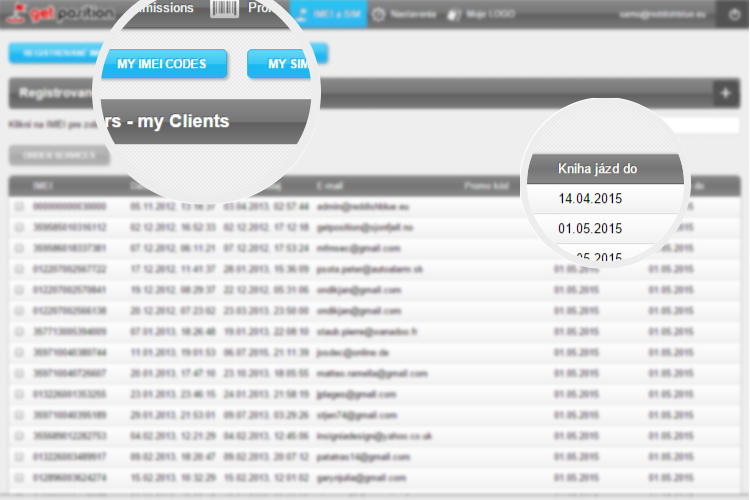Tick checkbox for matteo.ramella@gmail.com row
The image size is (750, 500).
pos(19,373)
